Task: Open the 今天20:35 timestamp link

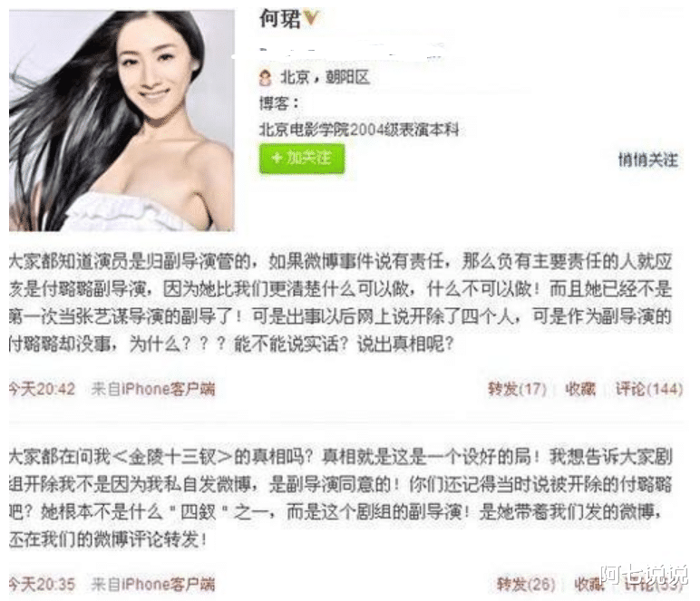Action: 43,584
